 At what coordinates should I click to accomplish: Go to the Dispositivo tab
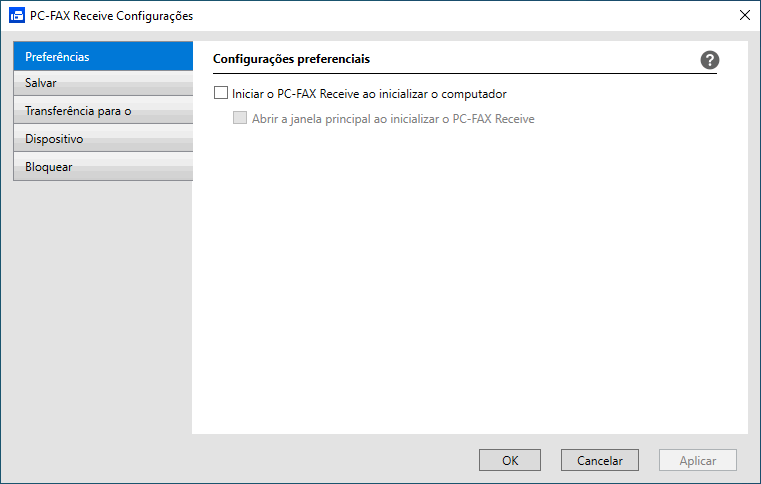[103, 139]
